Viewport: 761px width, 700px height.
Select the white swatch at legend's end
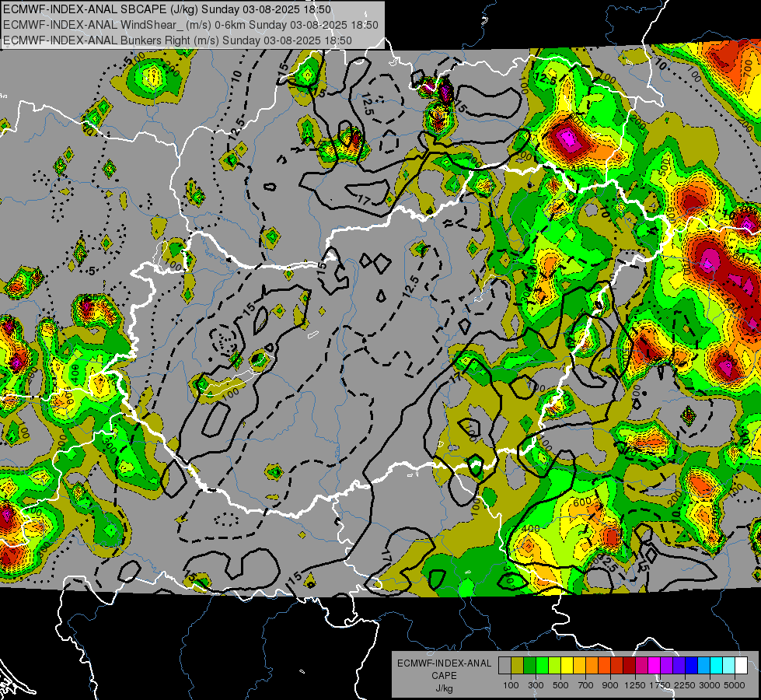(x=741, y=665)
